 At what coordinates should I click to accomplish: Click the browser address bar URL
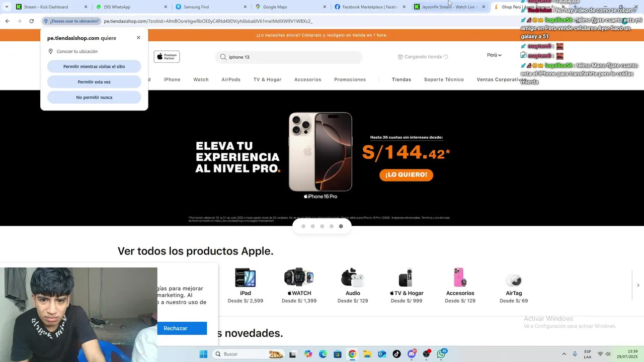pyautogui.click(x=208, y=21)
